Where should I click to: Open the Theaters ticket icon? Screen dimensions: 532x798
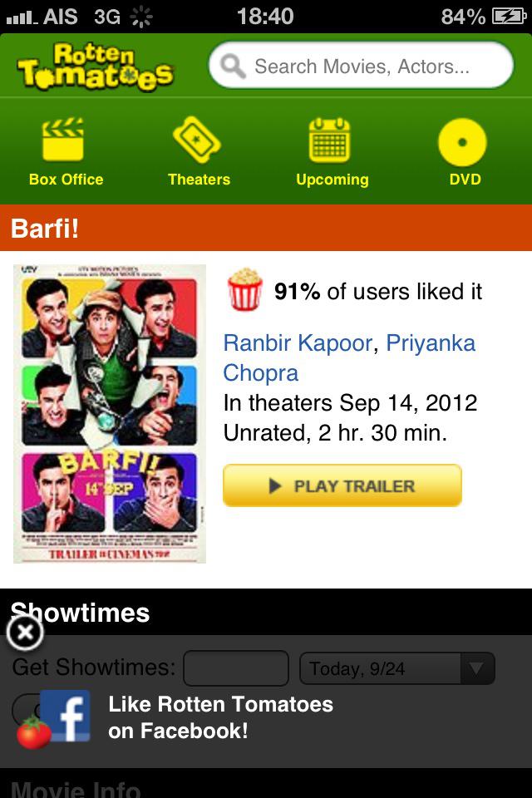196,140
